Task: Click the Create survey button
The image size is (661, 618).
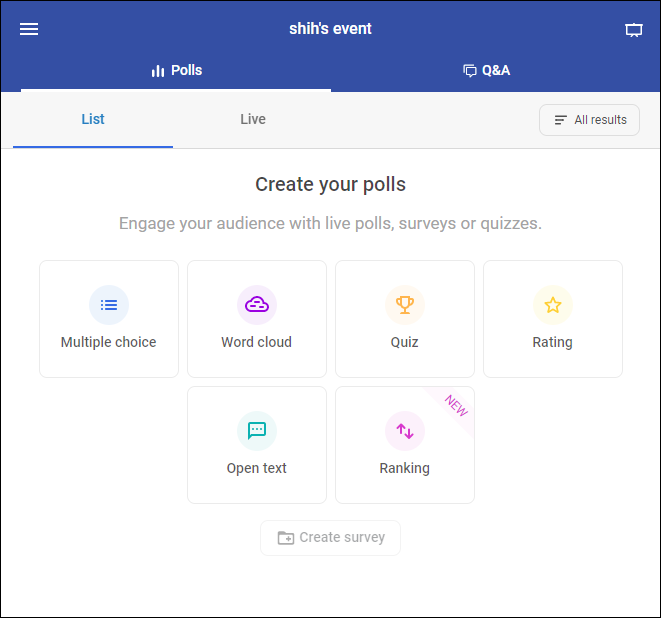Action: coord(330,537)
